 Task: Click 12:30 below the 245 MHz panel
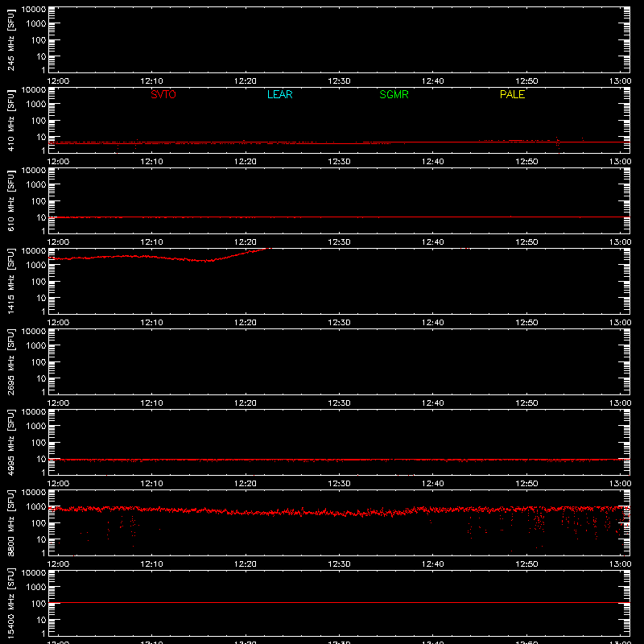(339, 81)
